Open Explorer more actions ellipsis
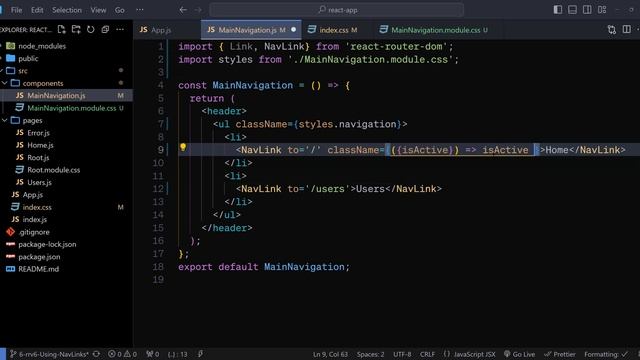Image resolution: width=640 pixels, height=360 pixels. [120, 29]
